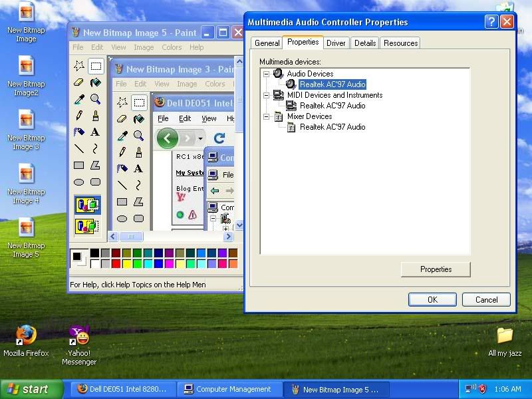Select the Curve tool in Paint 5 toolbox
Viewport: 532px width, 399px height.
coord(96,148)
